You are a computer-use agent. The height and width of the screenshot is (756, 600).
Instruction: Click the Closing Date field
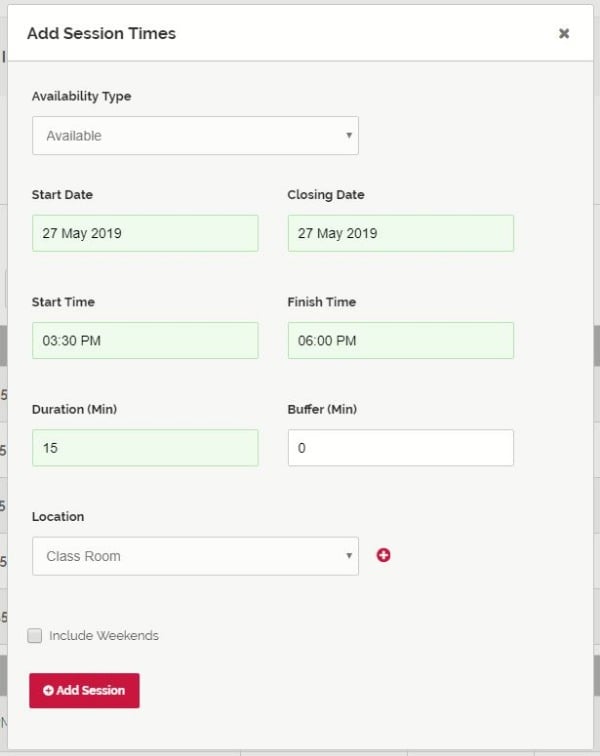(401, 233)
